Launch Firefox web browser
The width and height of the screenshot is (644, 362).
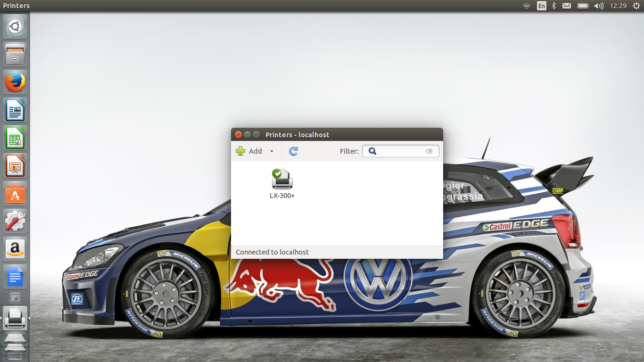(15, 82)
